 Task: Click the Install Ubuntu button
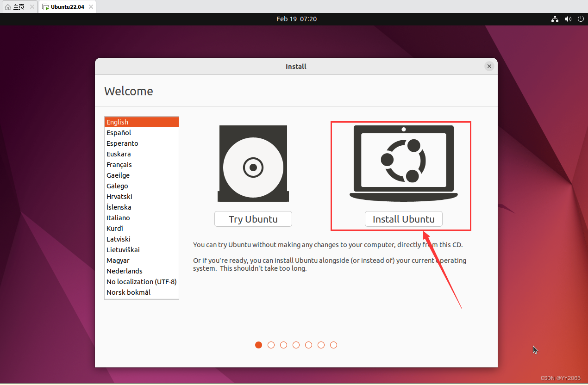pyautogui.click(x=403, y=219)
